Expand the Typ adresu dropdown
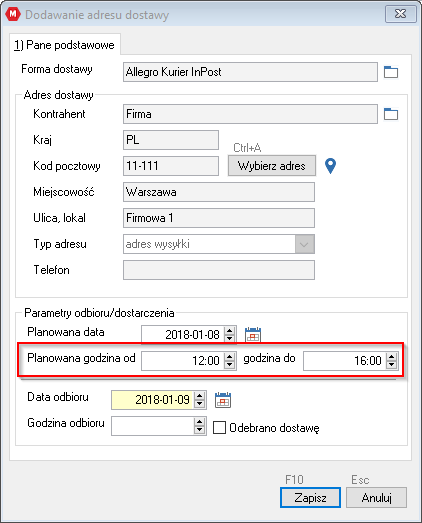Screen dimensions: 422x523 click(304, 244)
